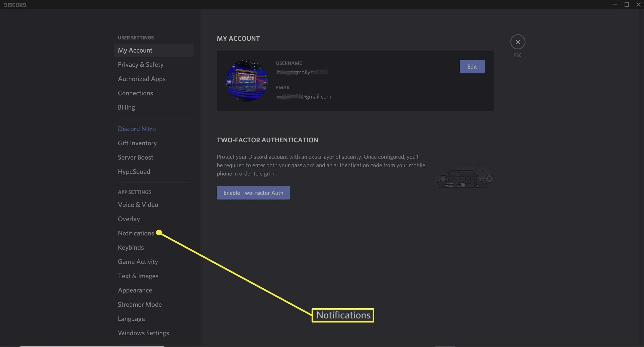Select HypeSquad menu item
Screen dimensions: 644x347
[x=134, y=172]
